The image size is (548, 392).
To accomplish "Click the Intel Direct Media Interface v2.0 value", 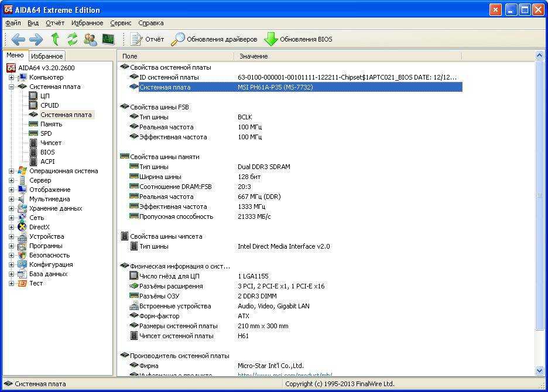I will 284,247.
